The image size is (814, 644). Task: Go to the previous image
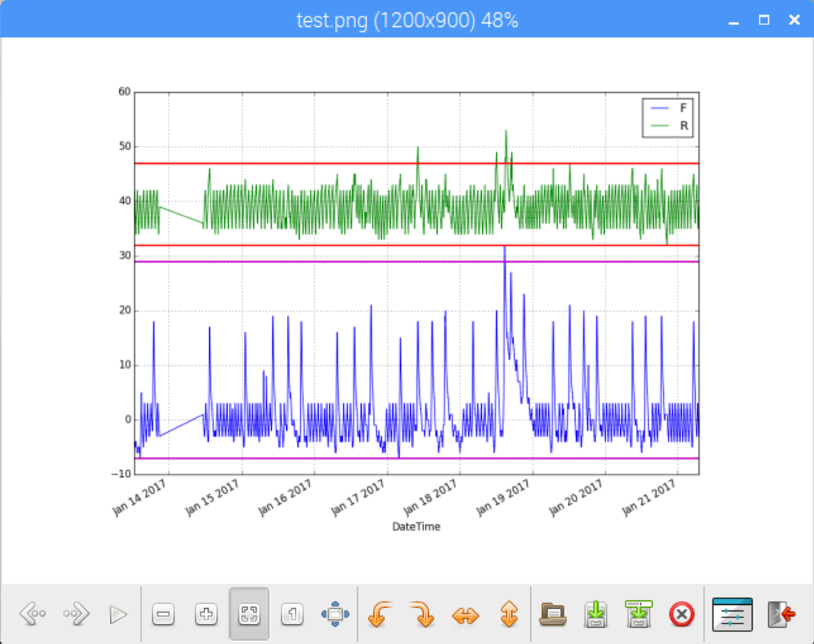point(32,615)
